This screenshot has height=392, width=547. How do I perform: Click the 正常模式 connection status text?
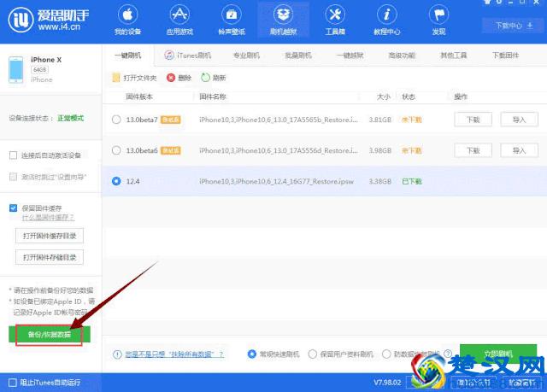(x=70, y=118)
